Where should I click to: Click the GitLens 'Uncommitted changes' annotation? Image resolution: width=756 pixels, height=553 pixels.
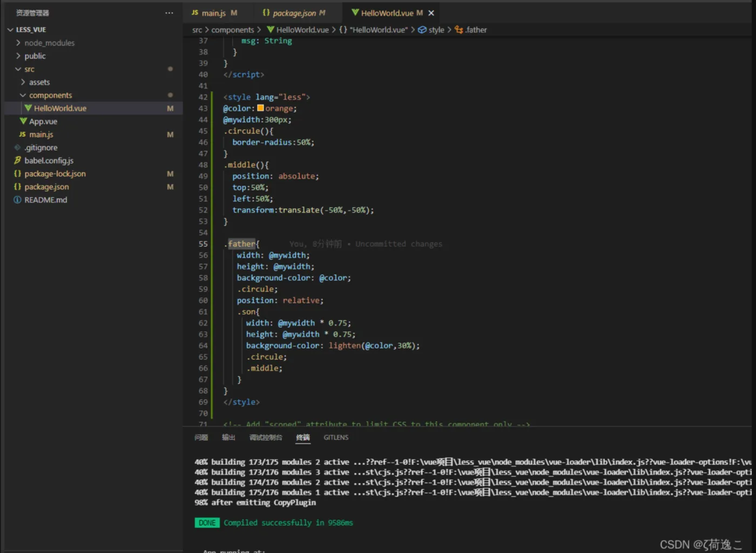[x=399, y=244]
